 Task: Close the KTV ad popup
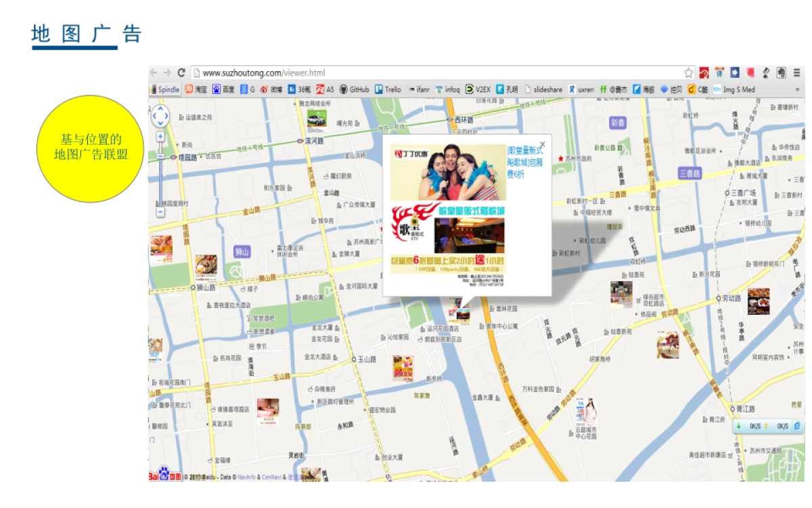pyautogui.click(x=542, y=144)
